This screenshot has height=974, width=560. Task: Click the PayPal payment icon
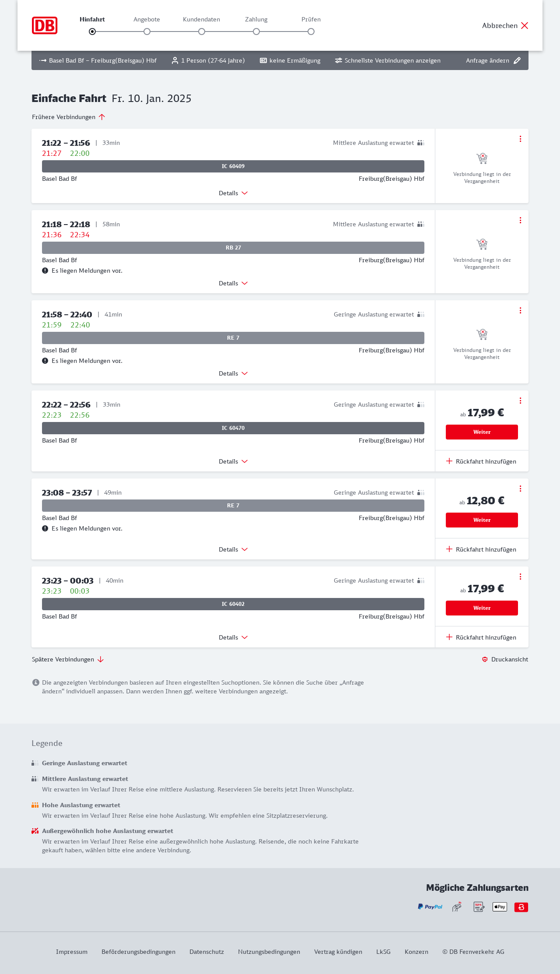pyautogui.click(x=430, y=907)
